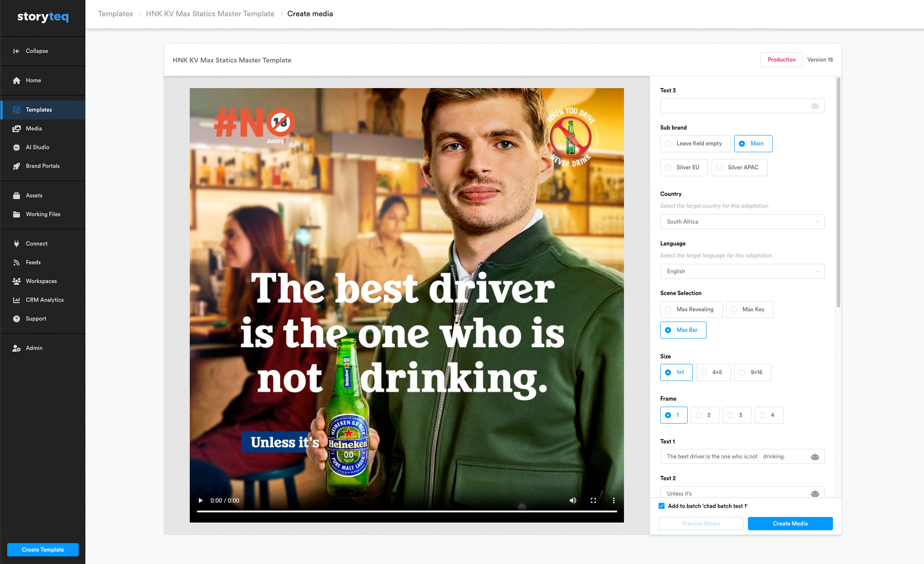This screenshot has height=564, width=924.
Task: Collapse the left navigation sidebar
Action: coord(32,51)
